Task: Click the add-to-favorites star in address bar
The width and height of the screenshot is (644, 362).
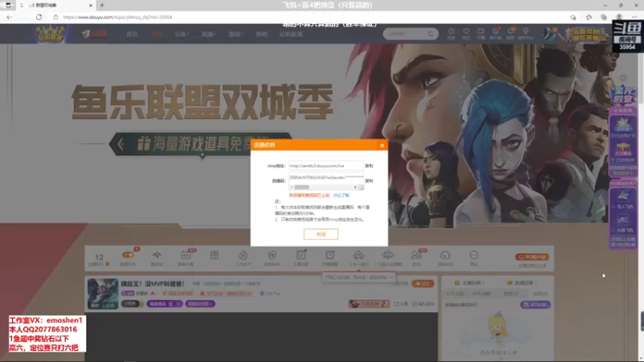Action: 573,17
